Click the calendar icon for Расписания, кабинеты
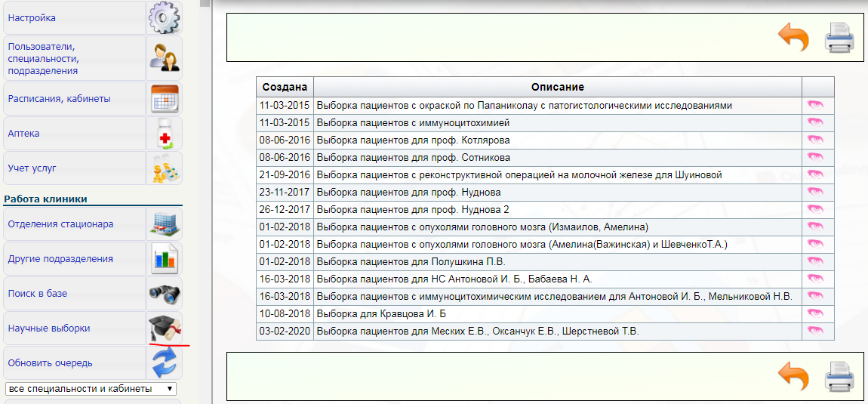Screen dimensions: 868x404 click(x=164, y=99)
